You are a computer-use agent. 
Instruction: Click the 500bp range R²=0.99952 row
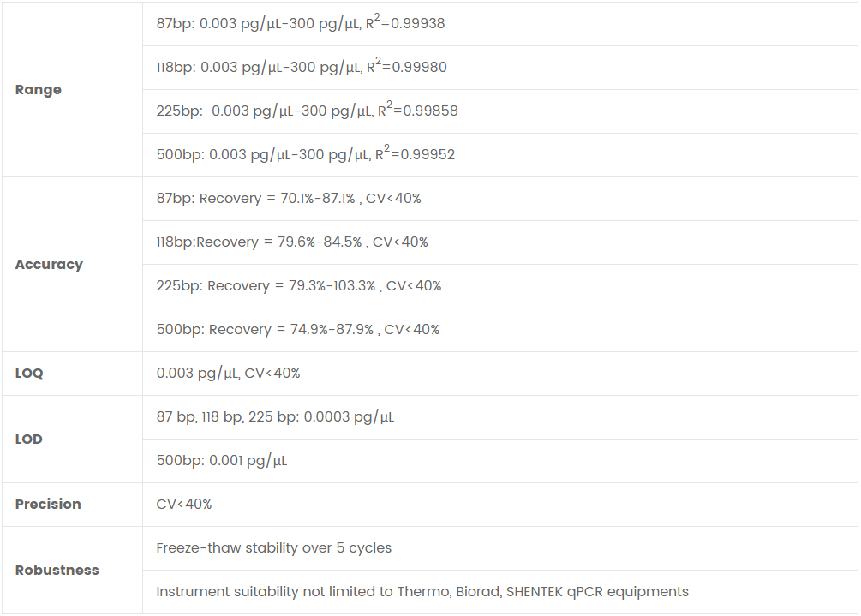[x=306, y=155]
